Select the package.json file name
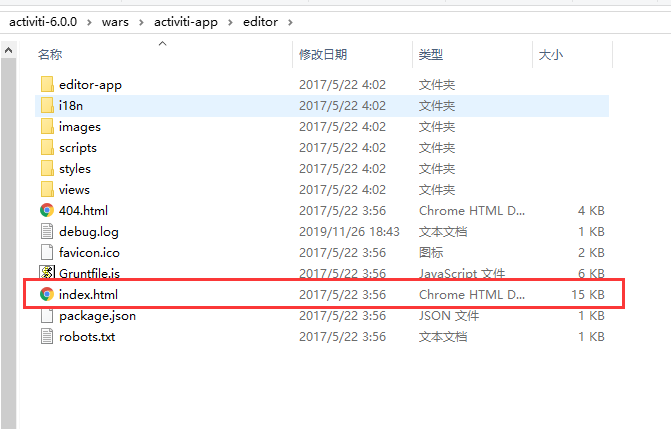Image resolution: width=671 pixels, height=429 pixels. coord(98,316)
